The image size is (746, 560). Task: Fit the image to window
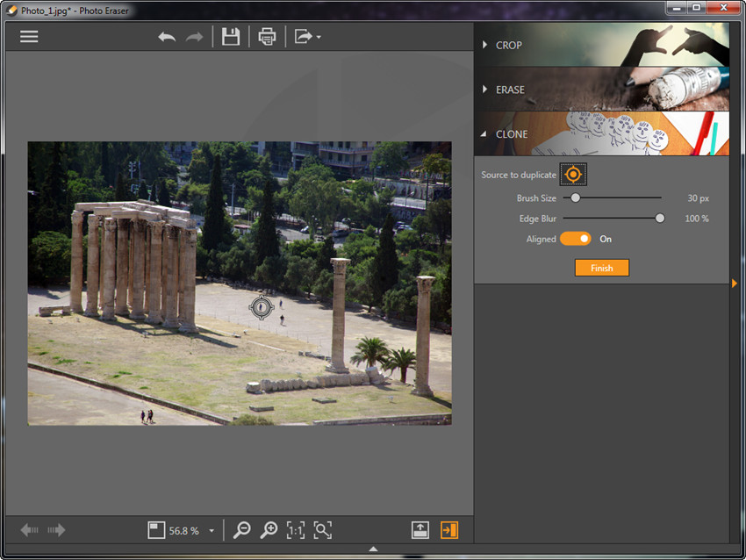tap(323, 530)
